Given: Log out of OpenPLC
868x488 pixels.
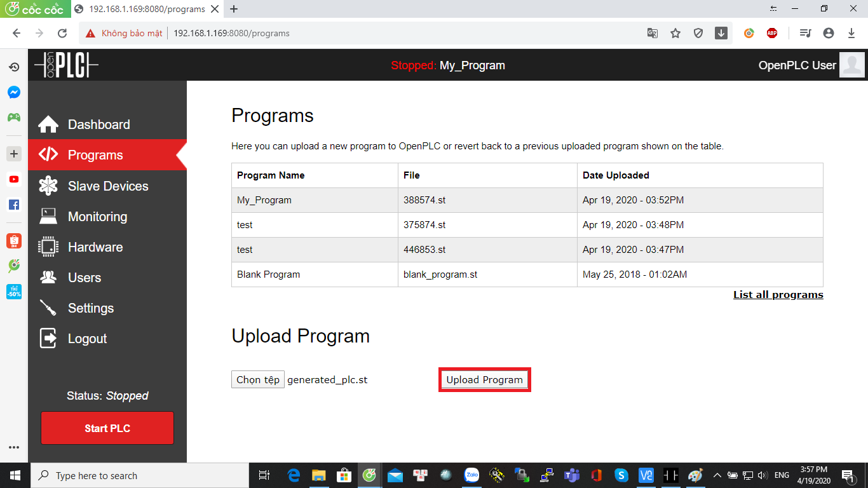Looking at the screenshot, I should tap(87, 339).
